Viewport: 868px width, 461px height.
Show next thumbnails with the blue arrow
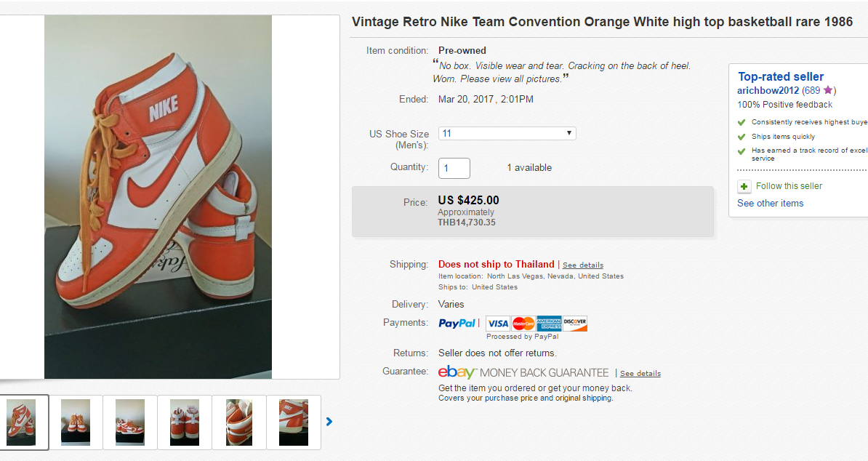pyautogui.click(x=329, y=421)
